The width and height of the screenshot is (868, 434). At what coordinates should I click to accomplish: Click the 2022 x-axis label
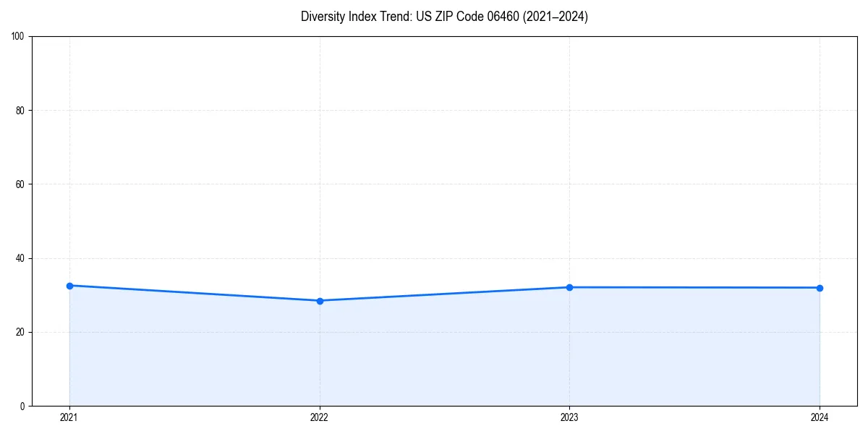pos(319,417)
